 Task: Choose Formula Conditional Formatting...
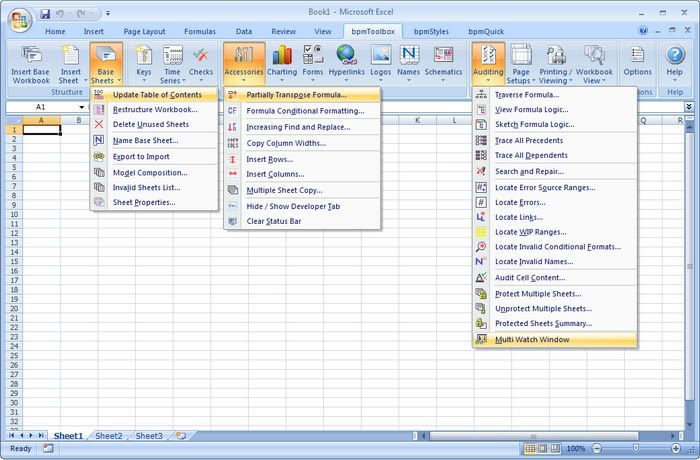click(302, 111)
